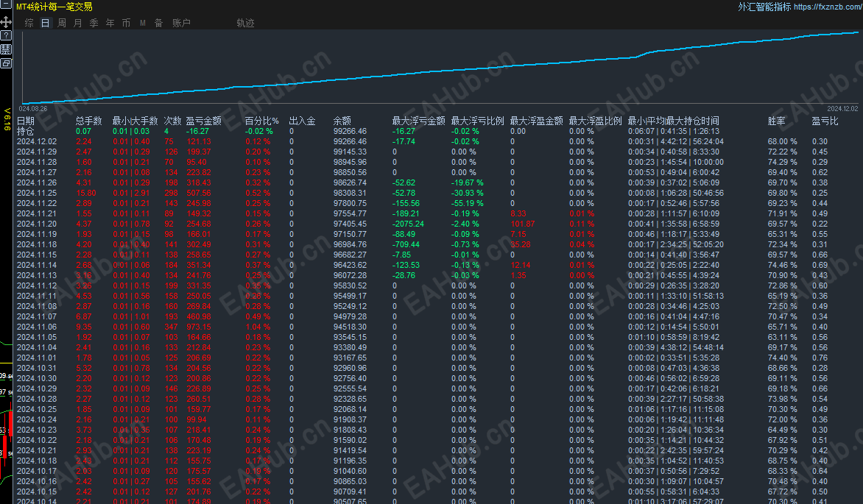
Task: Select the 2024.11.06 date row
Action: coord(36,327)
